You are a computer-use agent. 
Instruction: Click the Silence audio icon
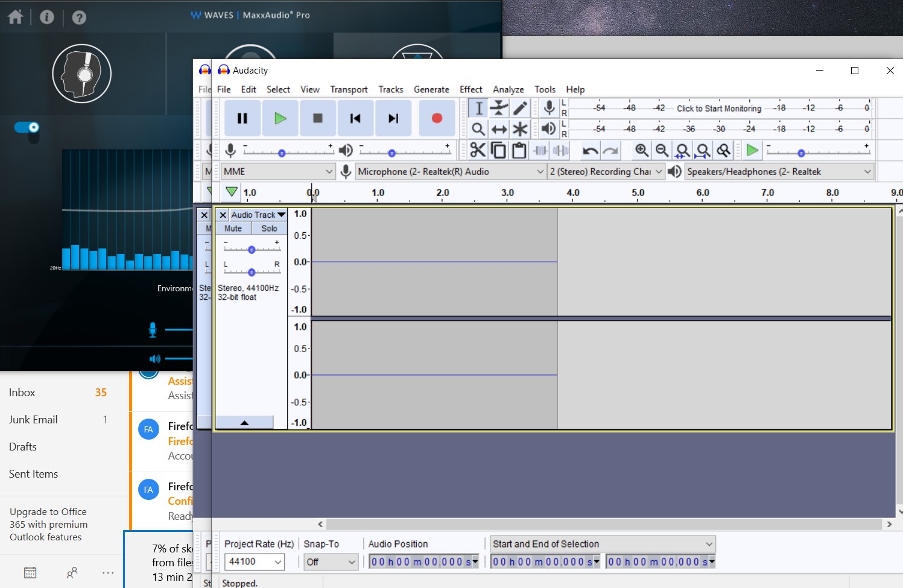pos(560,150)
